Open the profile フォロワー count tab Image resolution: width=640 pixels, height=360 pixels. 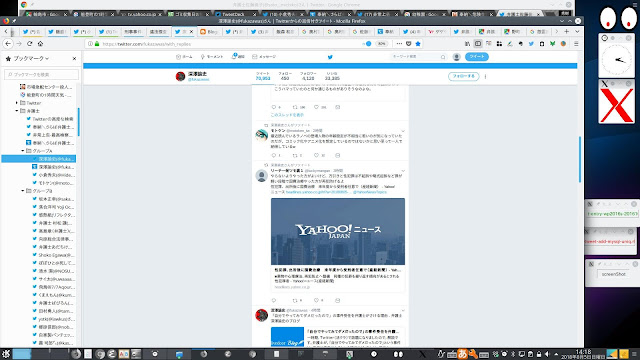pos(308,76)
